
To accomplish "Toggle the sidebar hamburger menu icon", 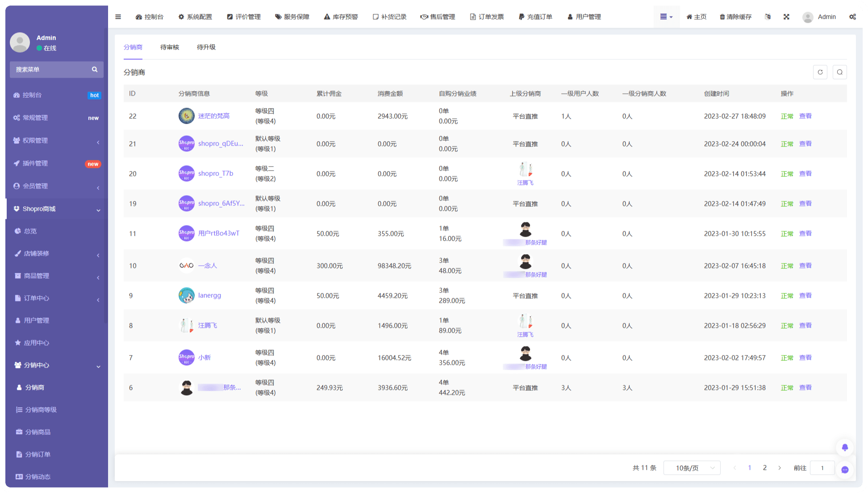I will pyautogui.click(x=118, y=17).
